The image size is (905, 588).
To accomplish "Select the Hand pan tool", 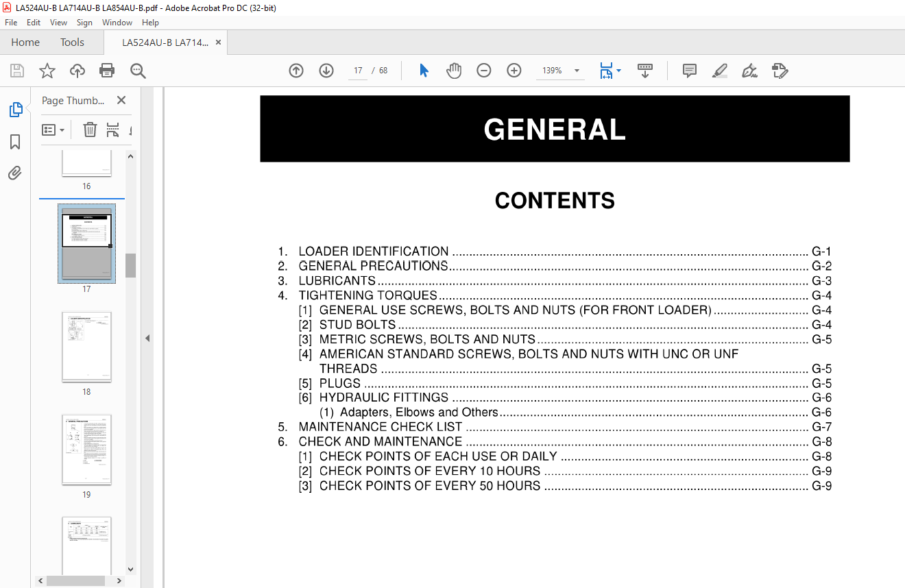I will point(454,71).
